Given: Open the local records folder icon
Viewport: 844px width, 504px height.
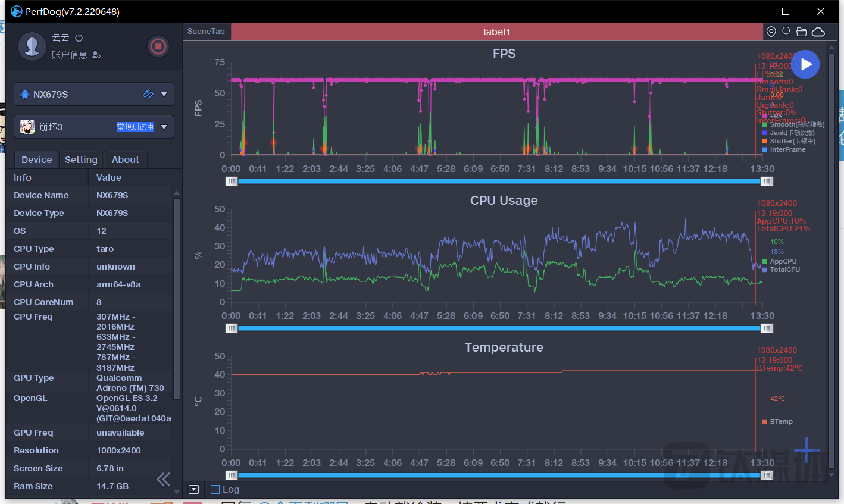Looking at the screenshot, I should point(802,32).
